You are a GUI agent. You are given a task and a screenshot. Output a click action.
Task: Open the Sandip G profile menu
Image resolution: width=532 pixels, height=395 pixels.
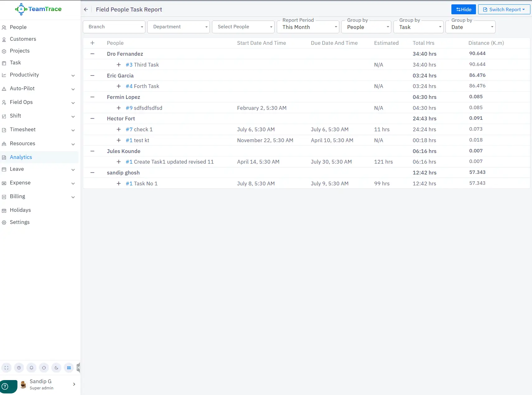(48, 384)
